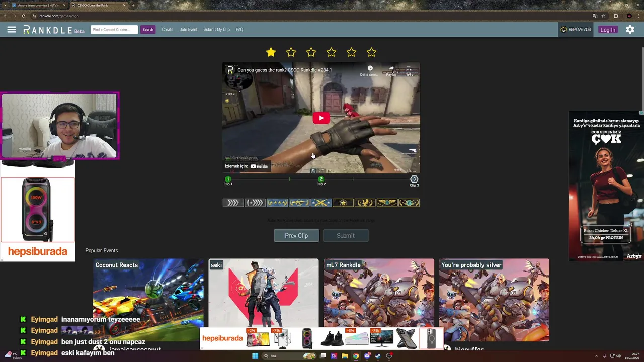Go to the Rankdle Beta logo home
This screenshot has height=362, width=644.
[x=53, y=30]
